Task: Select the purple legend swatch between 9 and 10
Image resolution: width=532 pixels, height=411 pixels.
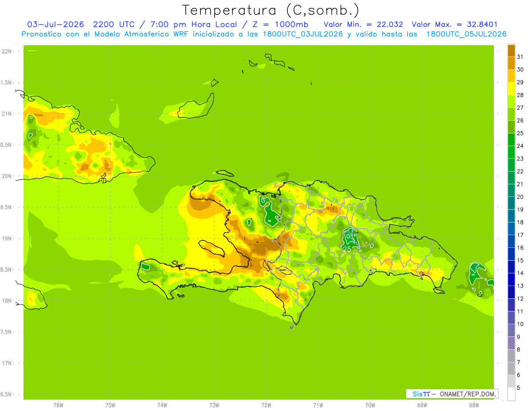Action: 511,330
